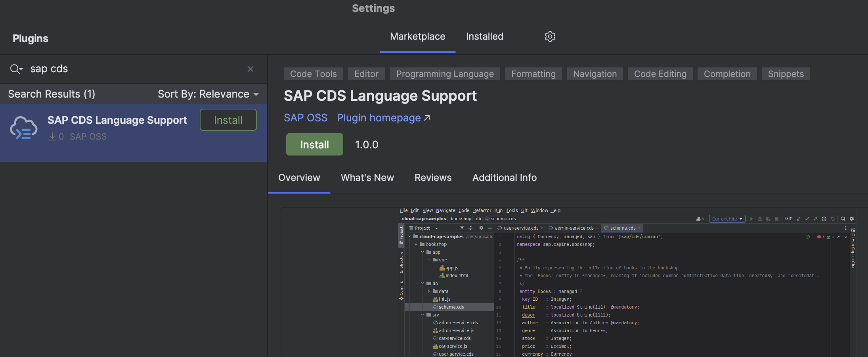Click the Code Editing tag
This screenshot has width=868, height=357.
click(660, 74)
